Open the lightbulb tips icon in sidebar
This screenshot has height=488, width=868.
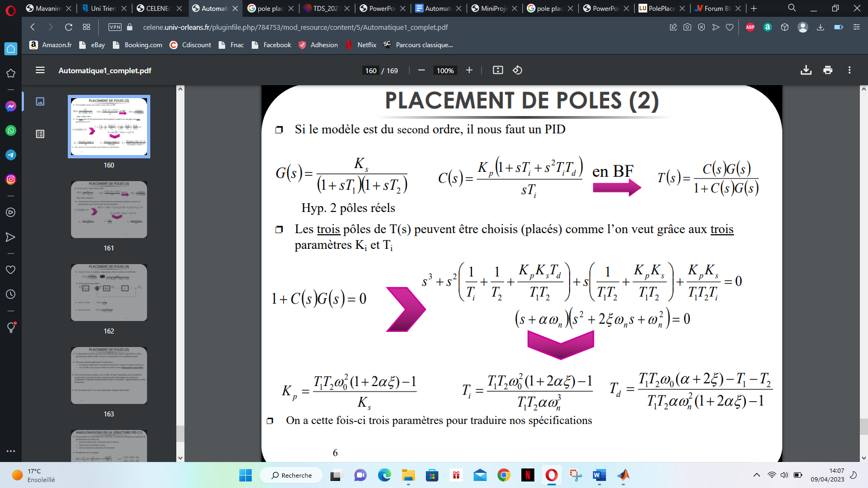11,327
